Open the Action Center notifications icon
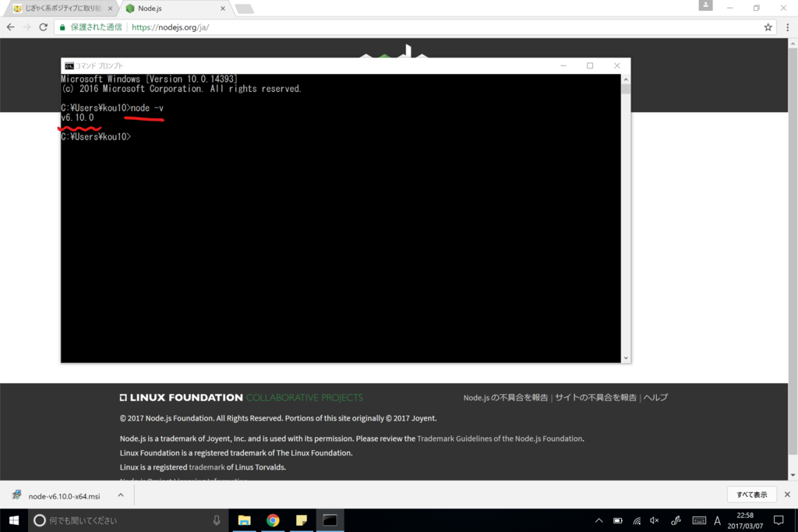The height and width of the screenshot is (532, 798). [779, 520]
